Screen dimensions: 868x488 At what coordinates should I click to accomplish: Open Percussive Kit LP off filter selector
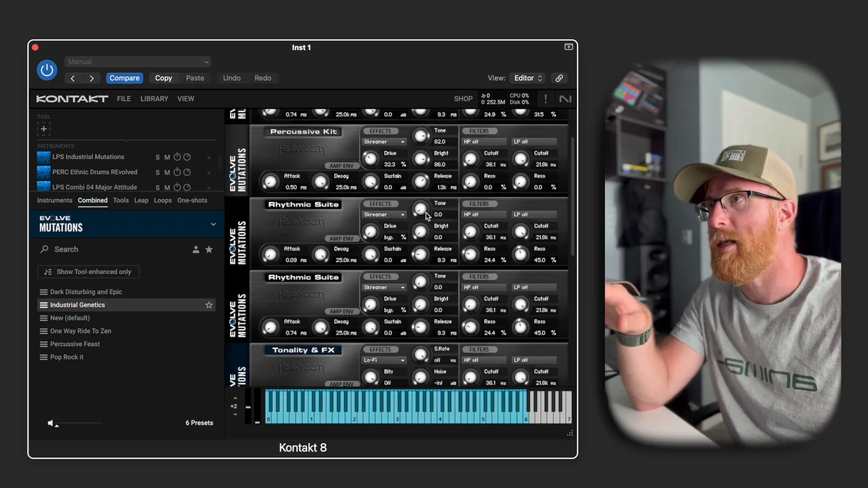534,142
